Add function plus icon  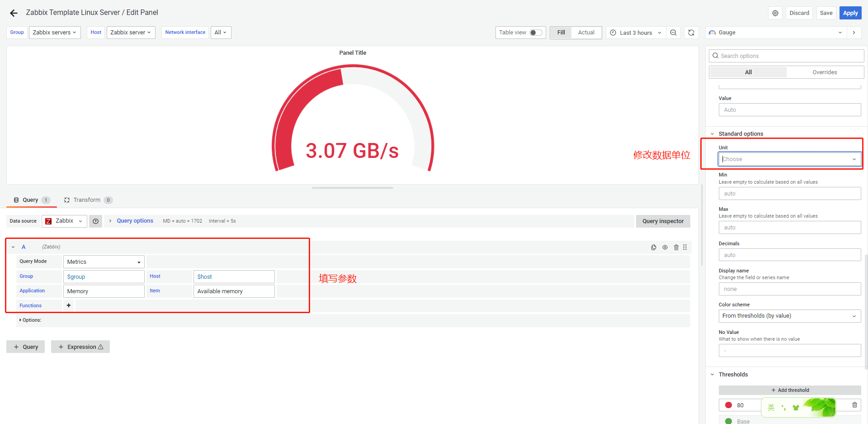[69, 305]
